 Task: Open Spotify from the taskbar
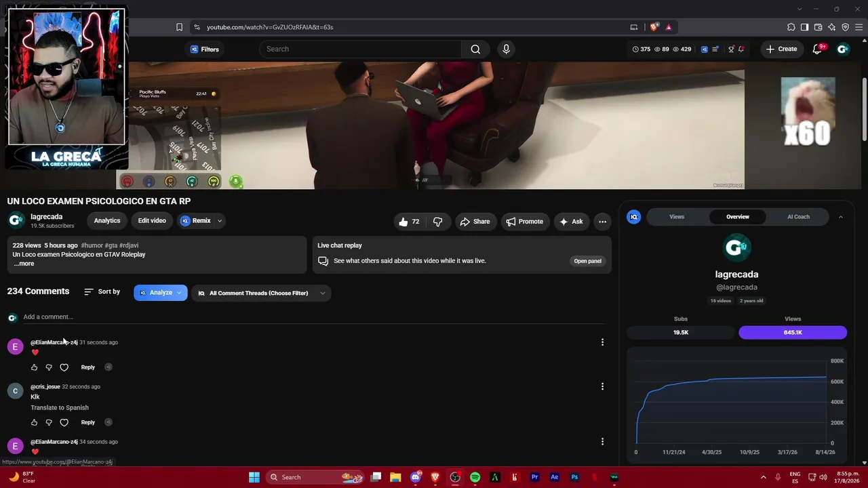[x=475, y=477]
